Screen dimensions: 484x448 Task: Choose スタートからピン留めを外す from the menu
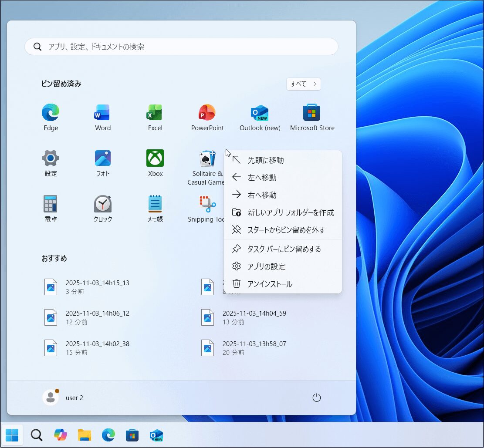(x=286, y=230)
